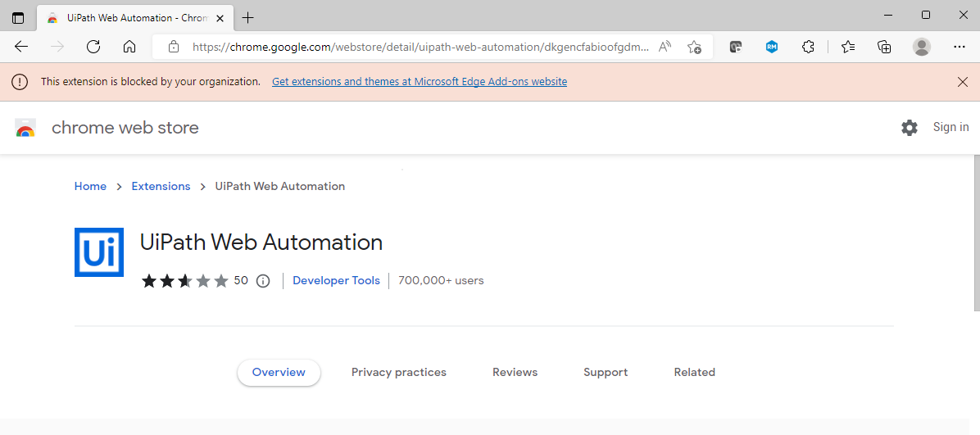Click the rating info icon beside 50
The width and height of the screenshot is (980, 435).
pos(263,281)
